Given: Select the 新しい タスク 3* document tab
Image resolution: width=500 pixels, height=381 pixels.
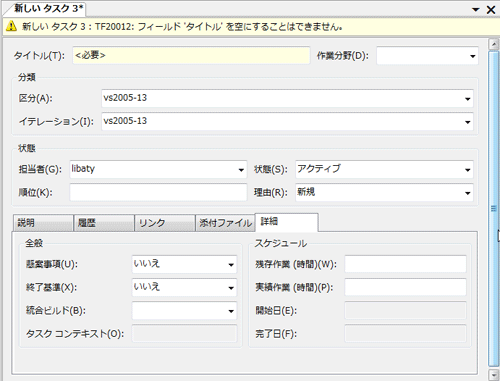Looking at the screenshot, I should click(x=47, y=9).
